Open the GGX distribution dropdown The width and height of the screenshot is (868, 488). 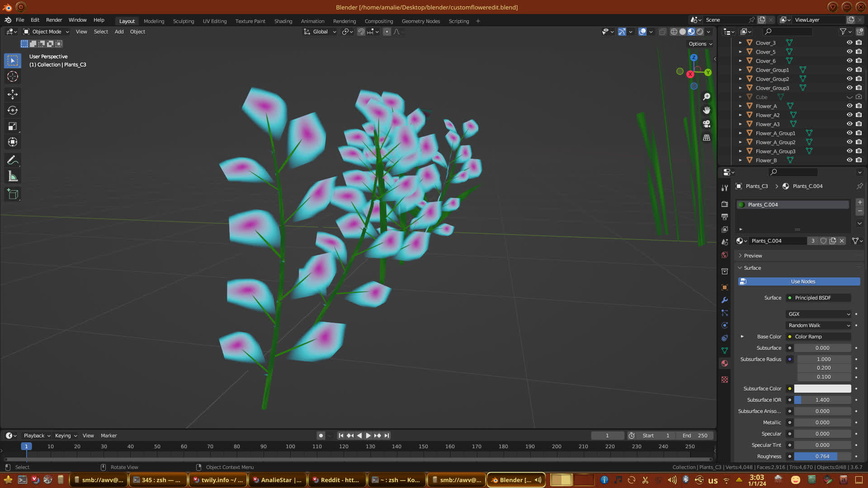point(819,314)
